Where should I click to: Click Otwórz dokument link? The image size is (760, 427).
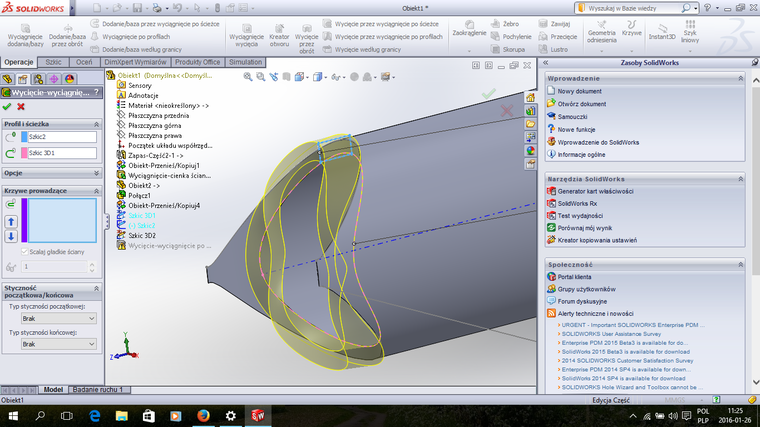[x=582, y=104]
